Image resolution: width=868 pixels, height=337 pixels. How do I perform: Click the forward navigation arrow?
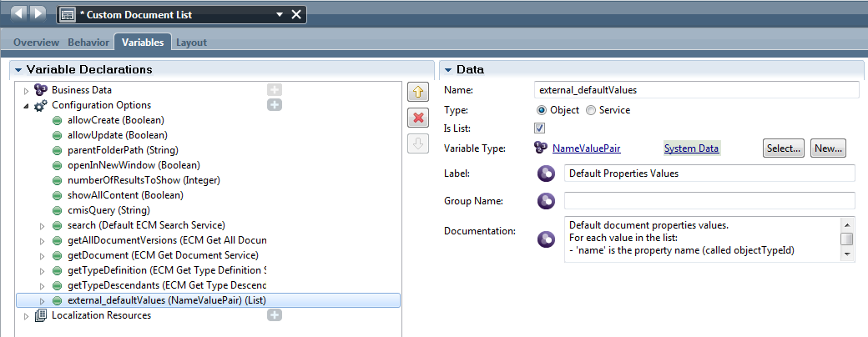(x=38, y=14)
